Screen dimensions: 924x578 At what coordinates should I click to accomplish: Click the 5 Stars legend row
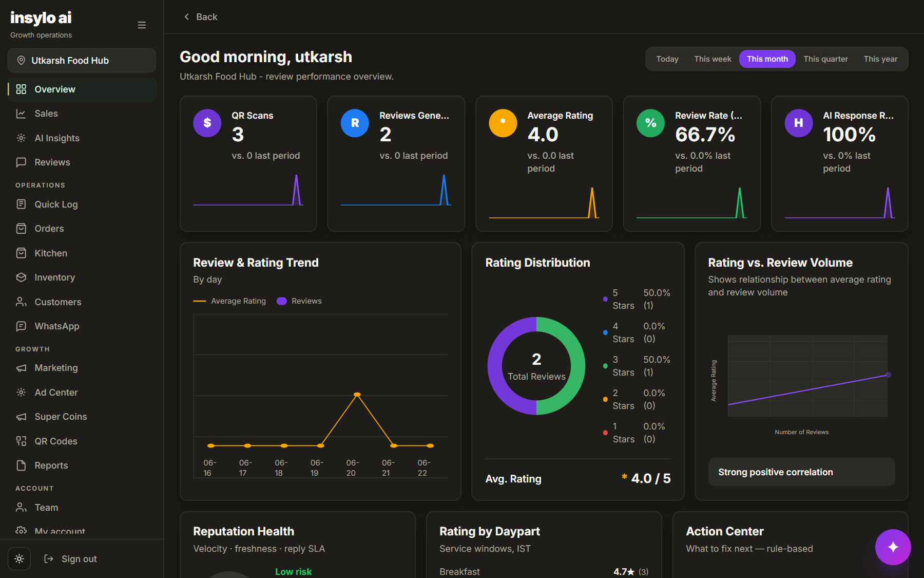(637, 299)
